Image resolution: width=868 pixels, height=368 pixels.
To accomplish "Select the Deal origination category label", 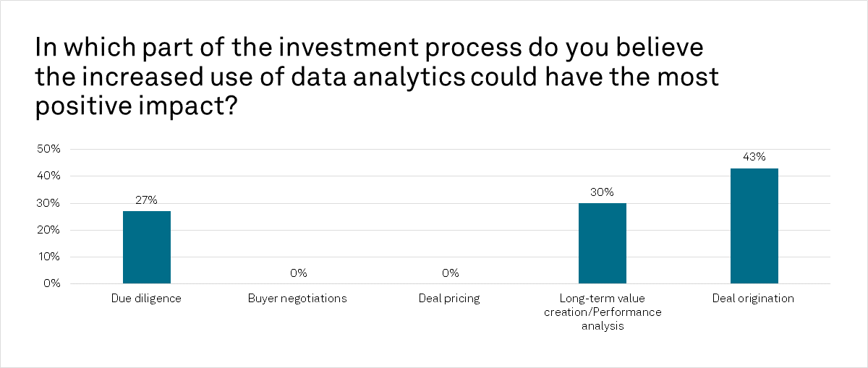I will pyautogui.click(x=753, y=299).
